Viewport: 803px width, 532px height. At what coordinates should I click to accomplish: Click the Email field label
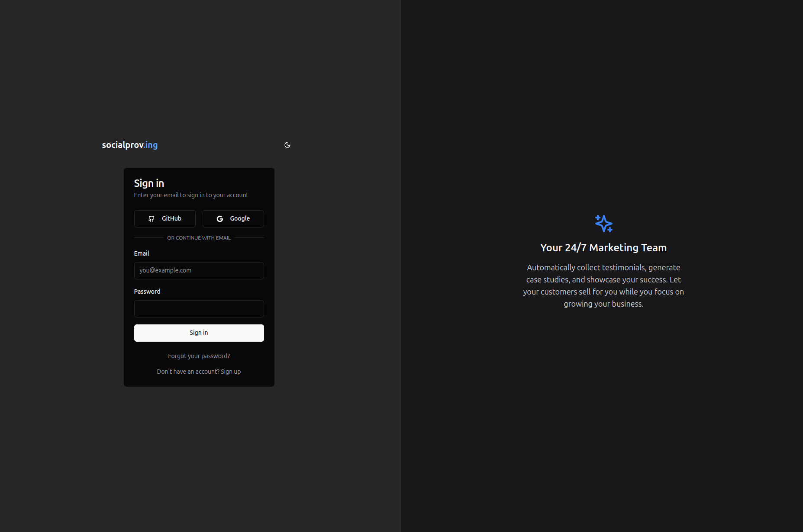pos(142,253)
